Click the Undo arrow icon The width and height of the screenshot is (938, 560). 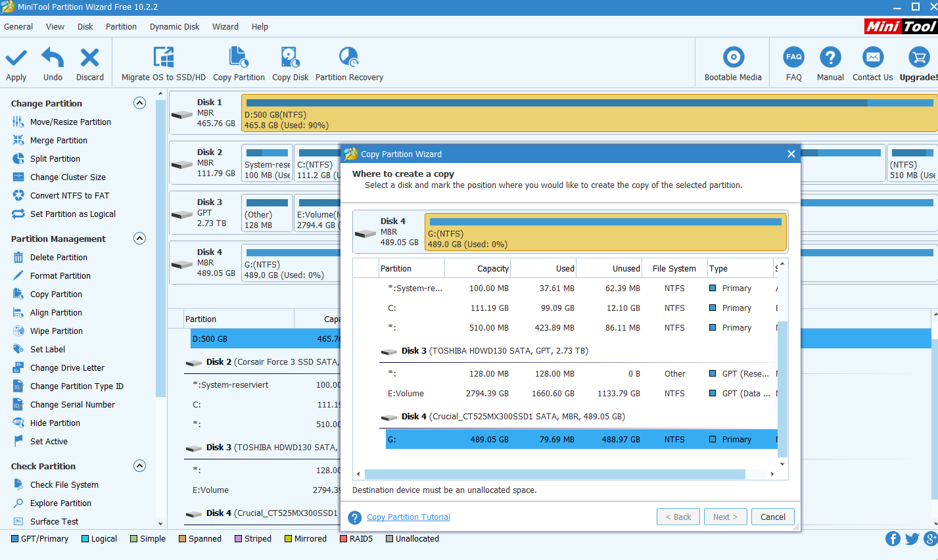coord(53,58)
